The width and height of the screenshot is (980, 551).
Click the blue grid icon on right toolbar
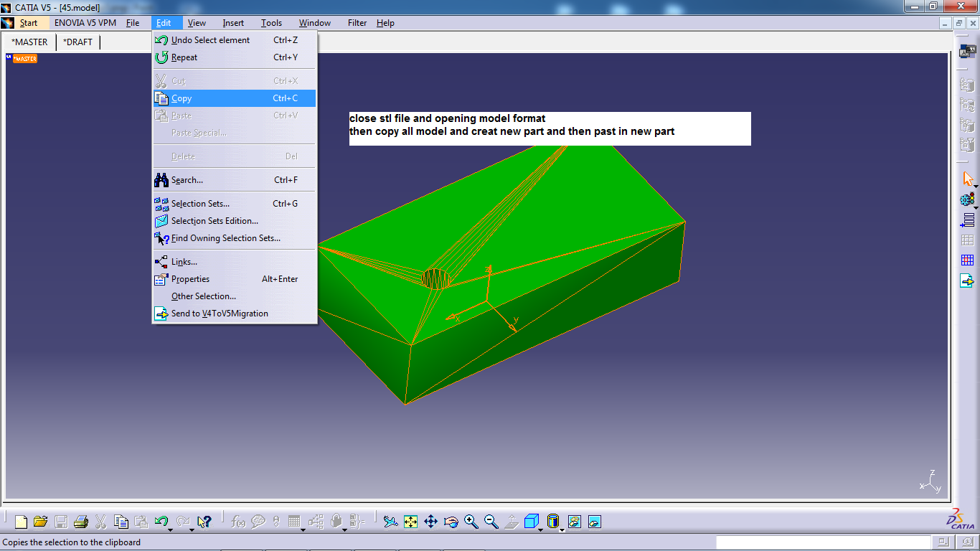(967, 260)
